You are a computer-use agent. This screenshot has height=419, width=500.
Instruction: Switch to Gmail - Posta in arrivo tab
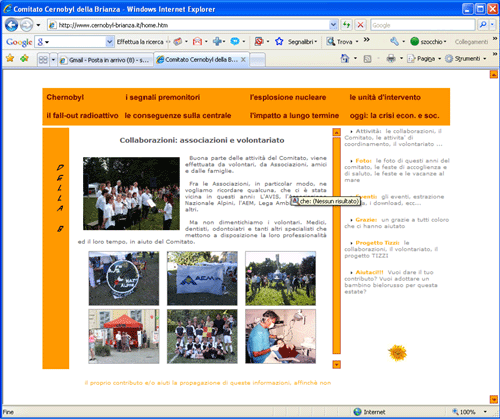105,60
